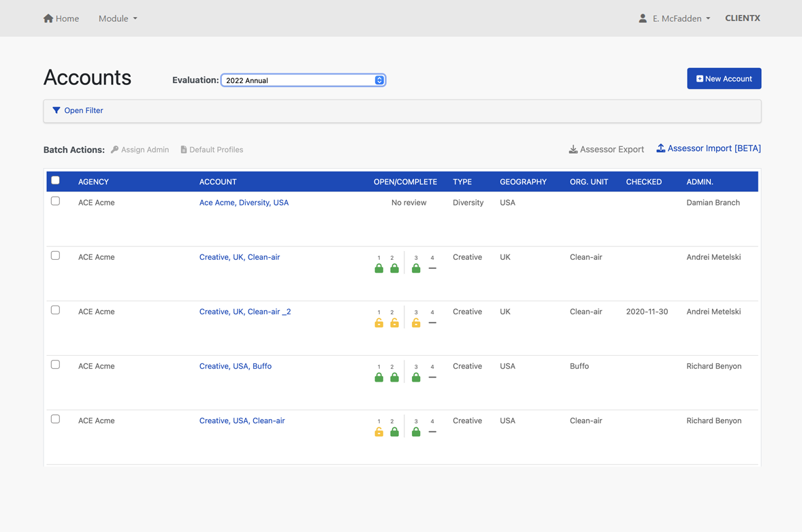Click Buffo in the Org. Unit column

[579, 366]
